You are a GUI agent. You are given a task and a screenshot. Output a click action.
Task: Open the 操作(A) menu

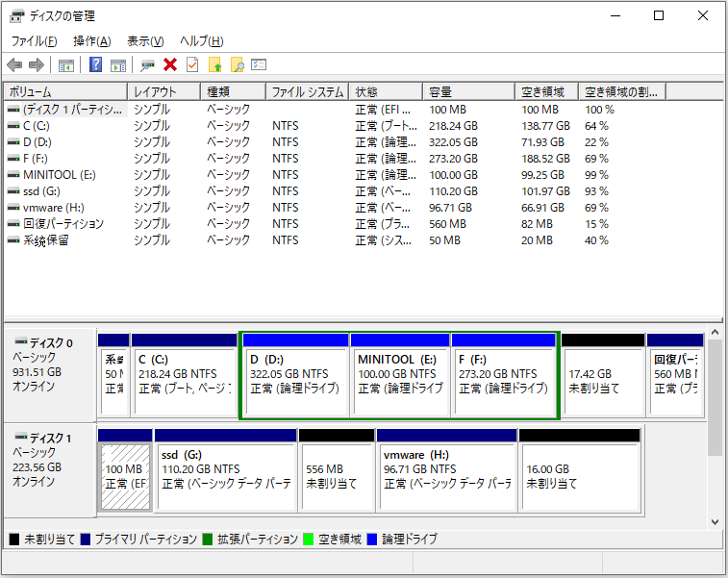click(91, 41)
